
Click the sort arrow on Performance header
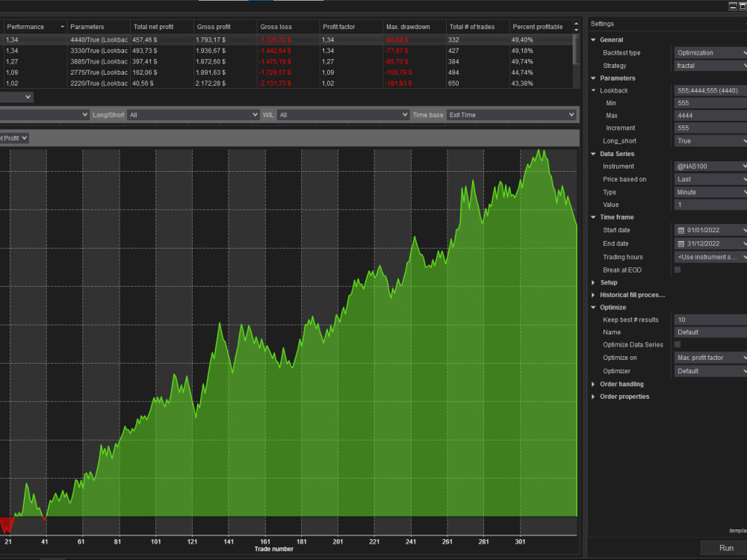(x=62, y=26)
